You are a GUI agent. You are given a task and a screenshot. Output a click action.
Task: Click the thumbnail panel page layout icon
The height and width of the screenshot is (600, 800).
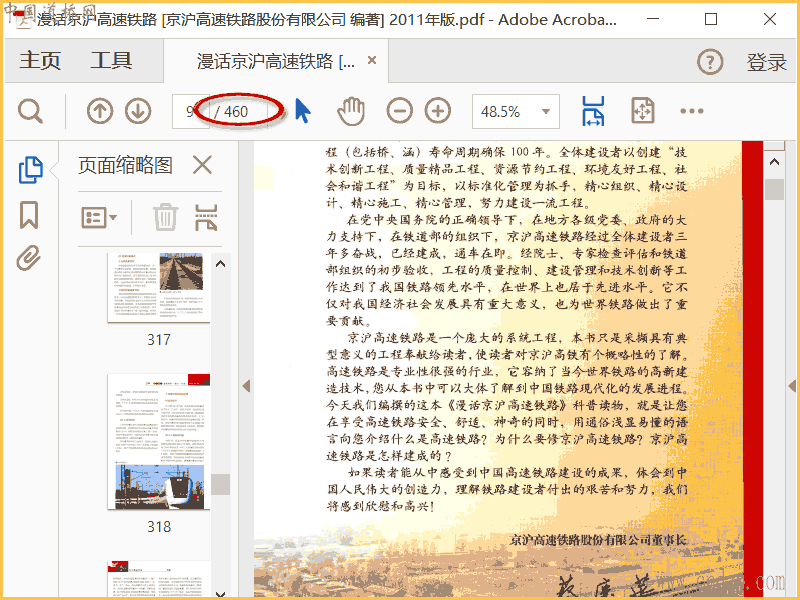coord(206,217)
